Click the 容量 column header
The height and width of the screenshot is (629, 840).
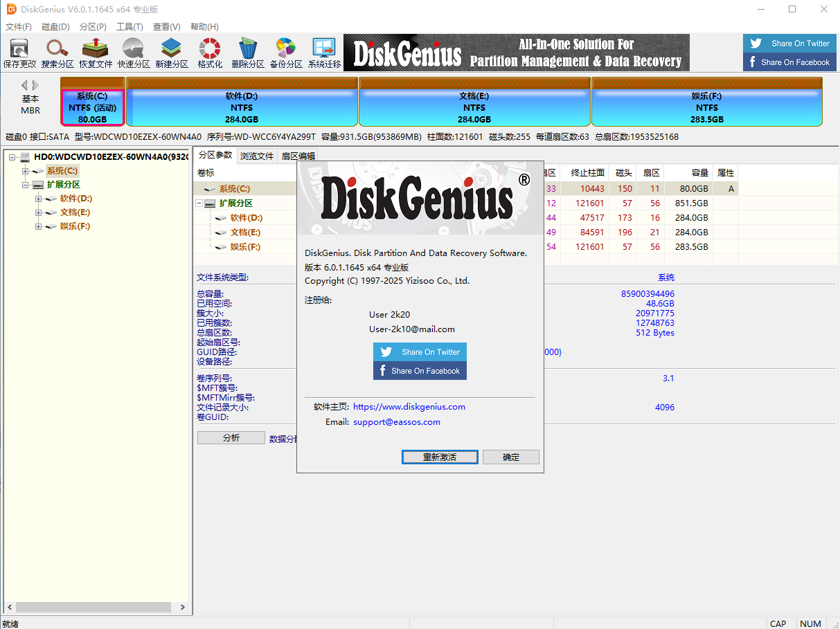(x=689, y=172)
